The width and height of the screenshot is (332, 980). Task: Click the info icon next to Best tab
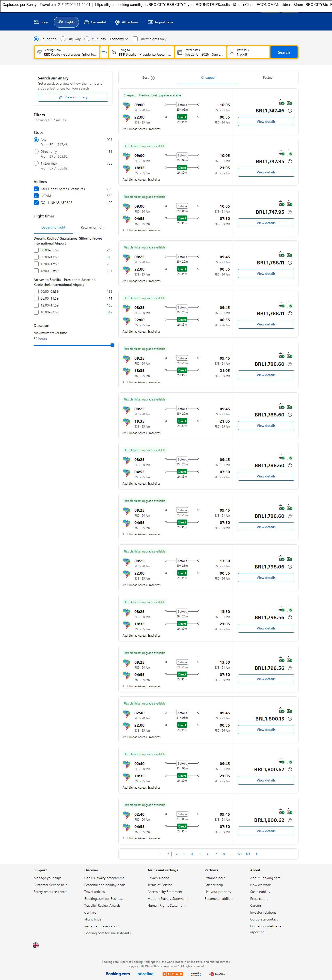pyautogui.click(x=153, y=78)
